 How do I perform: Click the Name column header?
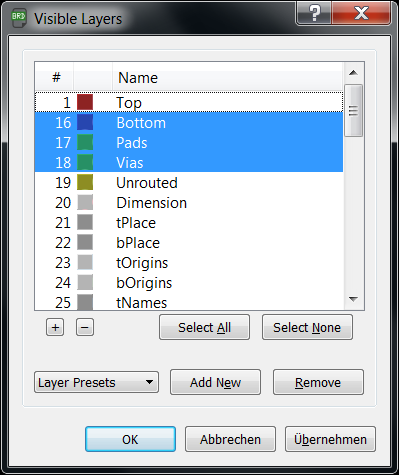[227, 77]
